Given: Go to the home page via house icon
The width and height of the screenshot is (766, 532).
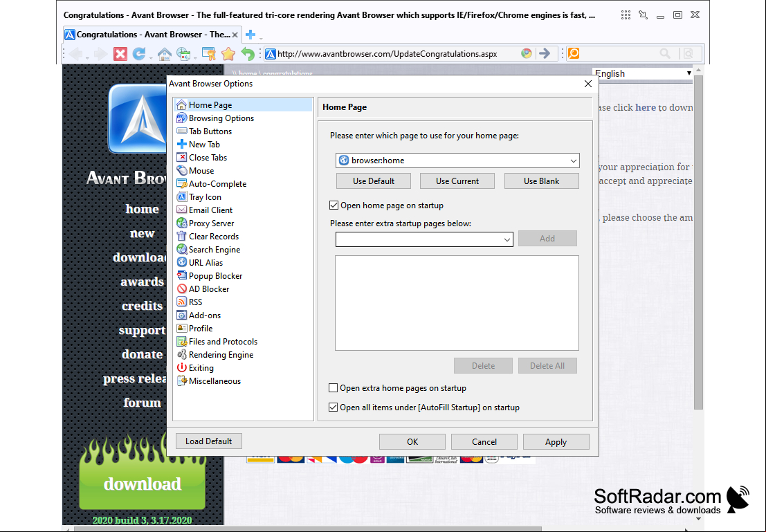Looking at the screenshot, I should 164,54.
